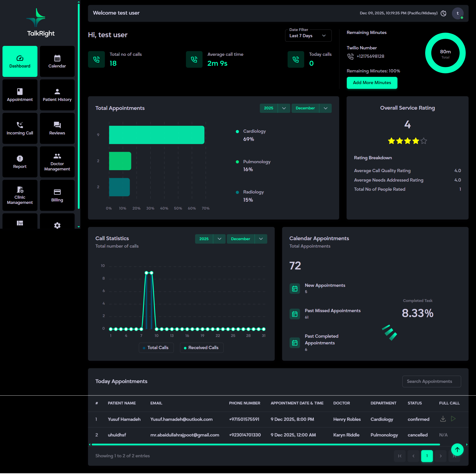Image resolution: width=476 pixels, height=474 pixels.
Task: Click the Search Appointments field
Action: point(431,381)
